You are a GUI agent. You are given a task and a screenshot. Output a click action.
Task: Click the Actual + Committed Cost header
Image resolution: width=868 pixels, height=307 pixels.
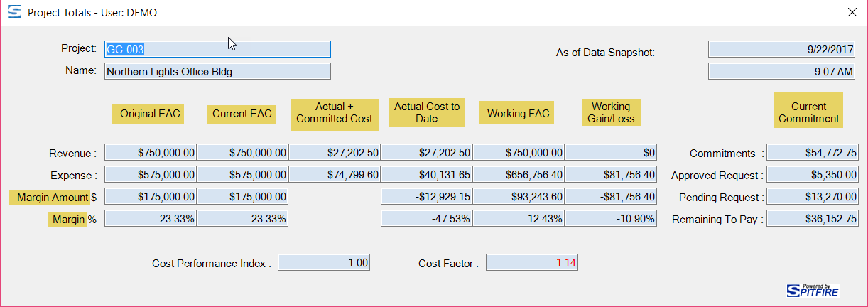click(x=335, y=113)
